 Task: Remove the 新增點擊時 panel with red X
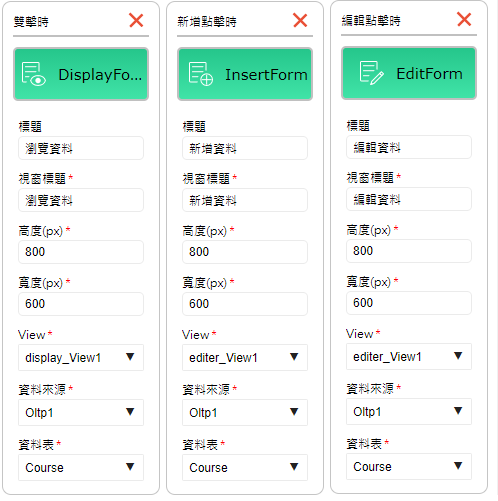(x=300, y=20)
